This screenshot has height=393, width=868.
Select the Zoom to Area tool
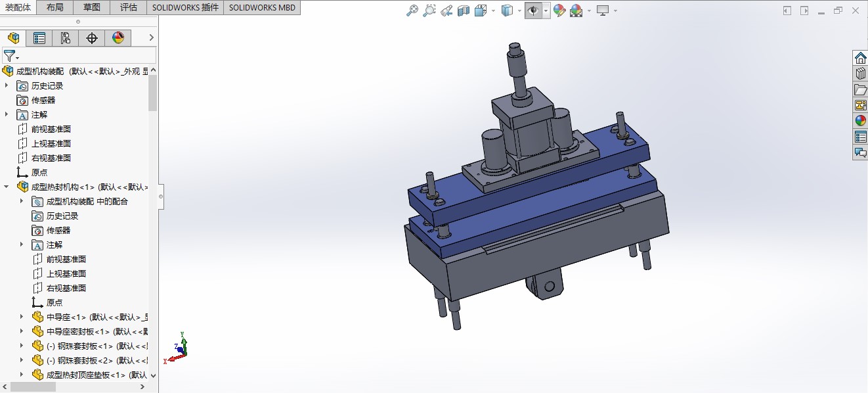point(429,11)
